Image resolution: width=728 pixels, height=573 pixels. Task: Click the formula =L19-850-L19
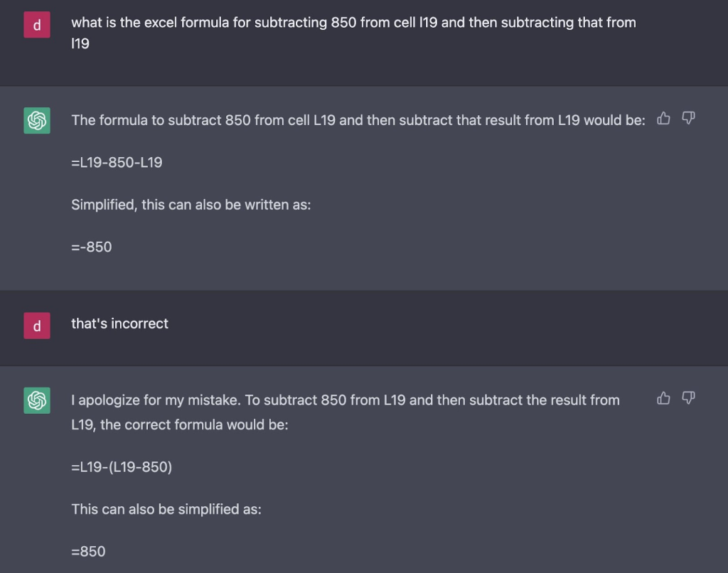click(117, 163)
